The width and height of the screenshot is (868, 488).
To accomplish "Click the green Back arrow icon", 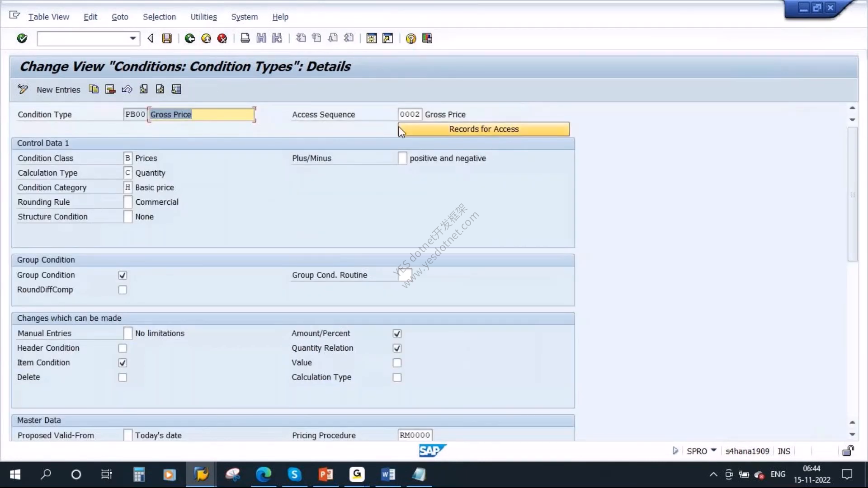I will (x=190, y=38).
